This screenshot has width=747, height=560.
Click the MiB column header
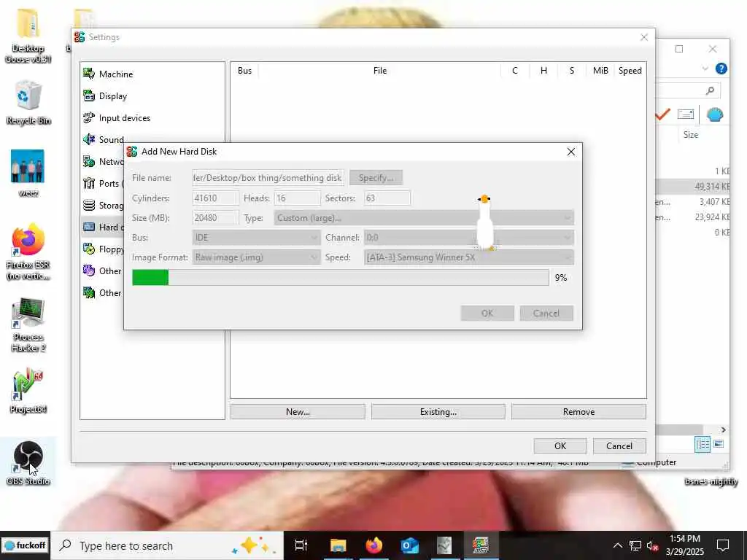(600, 71)
